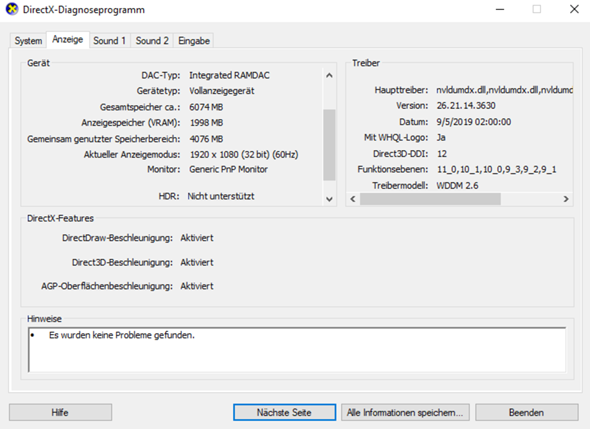The width and height of the screenshot is (590, 429).
Task: Click the up arrow of Gerät scrollbar
Action: click(x=329, y=75)
